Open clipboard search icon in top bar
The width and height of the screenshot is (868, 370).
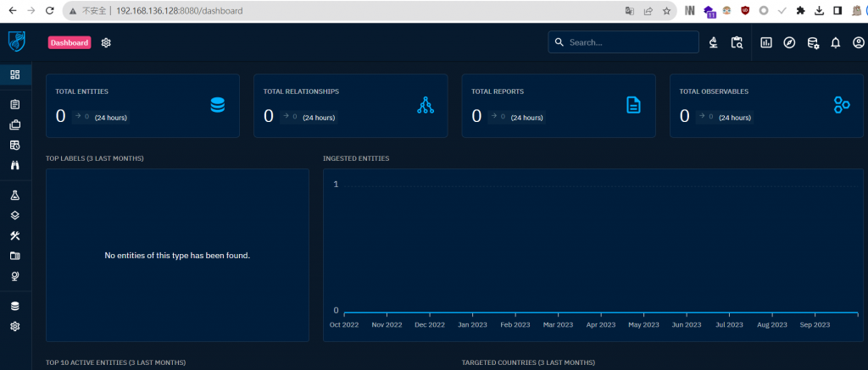[x=737, y=42]
